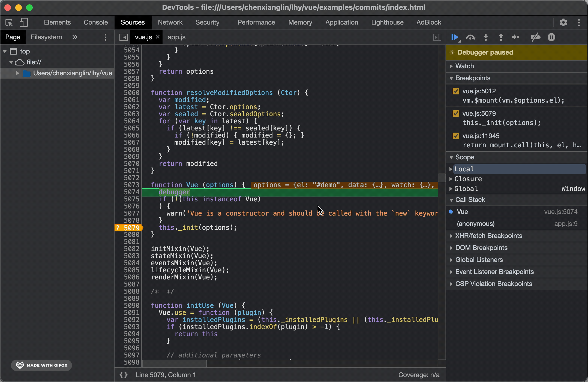The height and width of the screenshot is (382, 588).
Task: Expand the Users/chenxianglin/lhy/vue folder
Action: click(x=18, y=73)
